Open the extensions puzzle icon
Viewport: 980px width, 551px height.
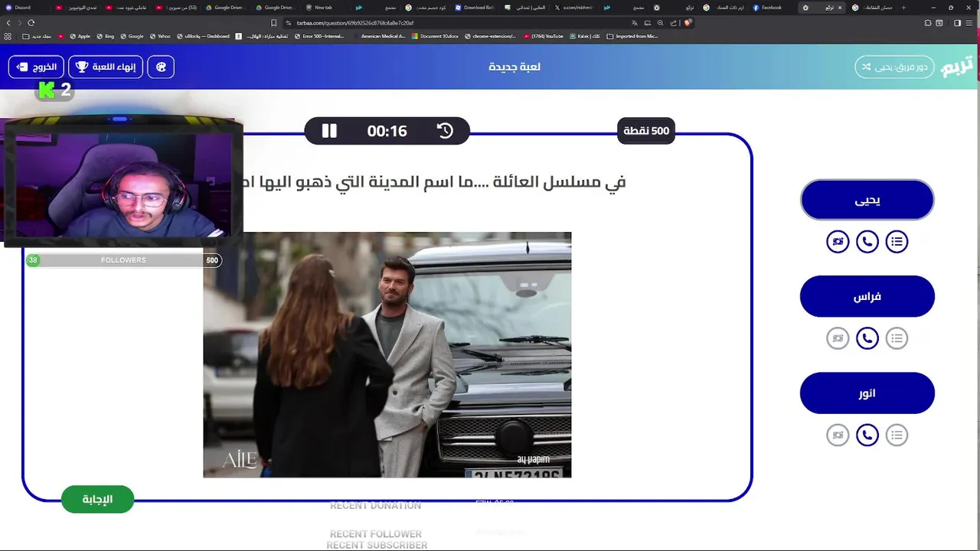[927, 23]
